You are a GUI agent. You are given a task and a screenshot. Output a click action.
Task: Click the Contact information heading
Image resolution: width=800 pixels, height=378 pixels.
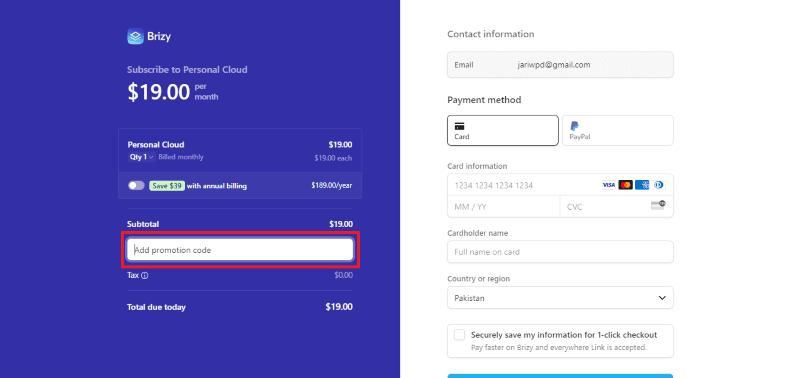click(491, 34)
